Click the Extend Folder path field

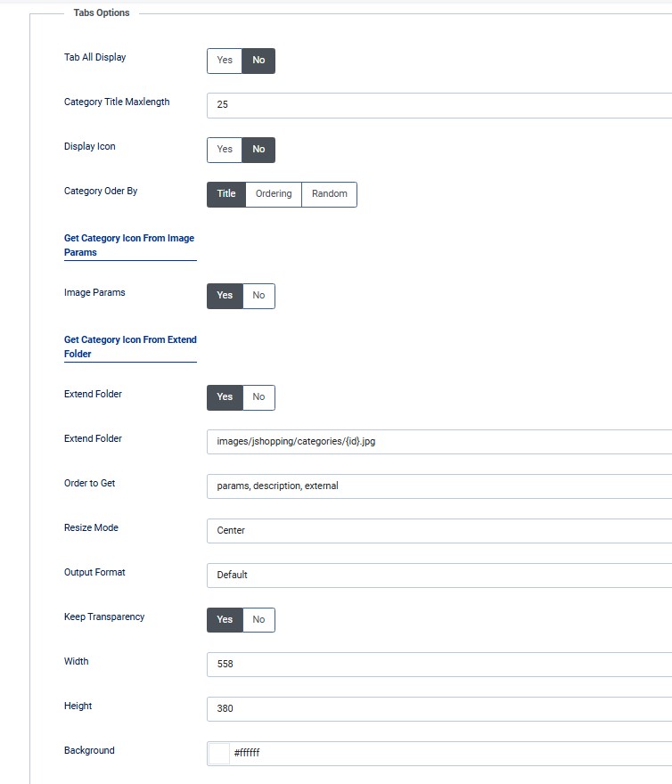pos(438,442)
